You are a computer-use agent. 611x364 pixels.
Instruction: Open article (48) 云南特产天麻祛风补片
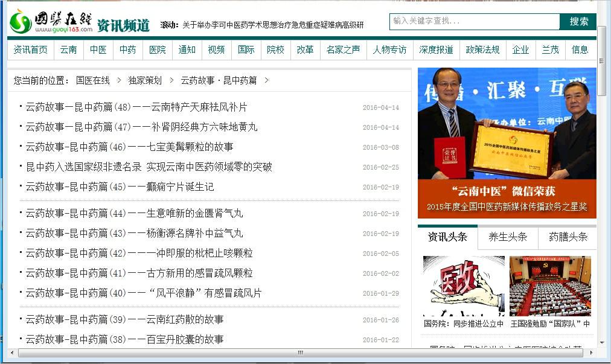pyautogui.click(x=136, y=107)
